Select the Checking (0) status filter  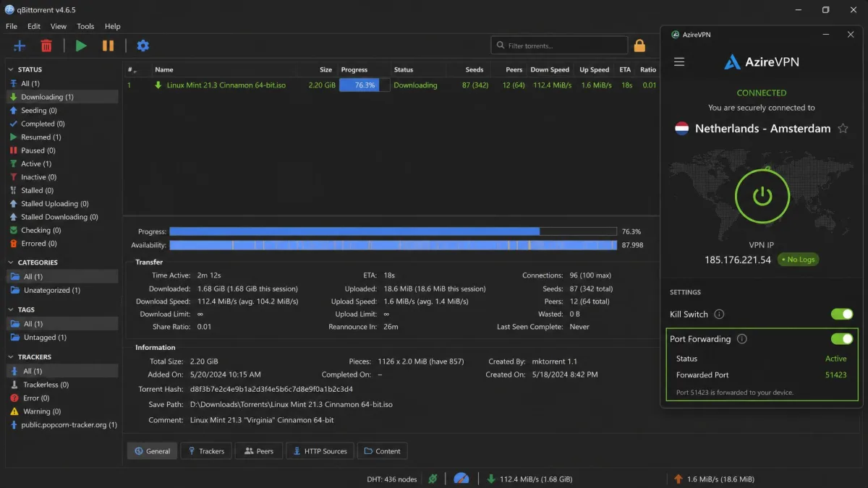click(x=62, y=230)
